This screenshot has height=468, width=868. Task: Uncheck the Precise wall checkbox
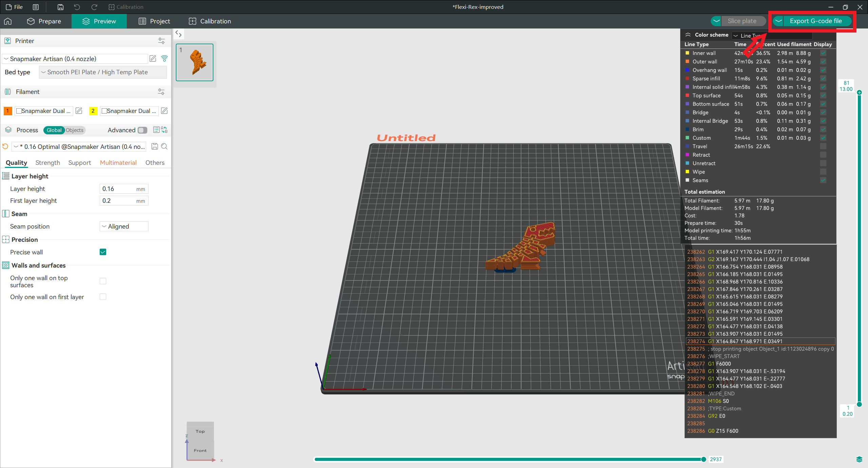[103, 252]
